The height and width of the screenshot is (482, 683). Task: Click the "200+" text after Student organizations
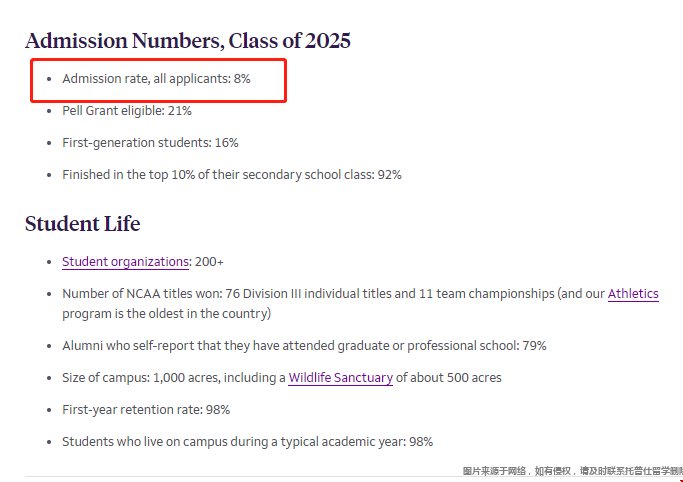point(209,262)
